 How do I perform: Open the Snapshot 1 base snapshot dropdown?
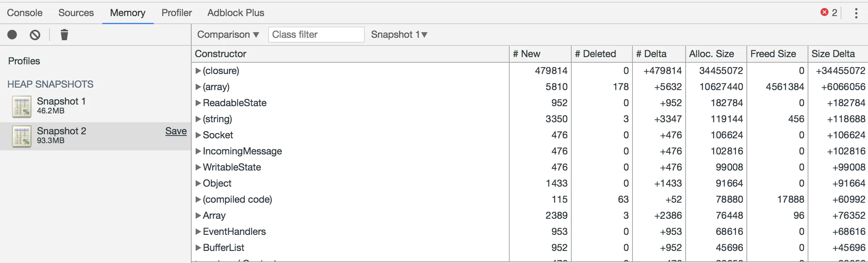[399, 35]
